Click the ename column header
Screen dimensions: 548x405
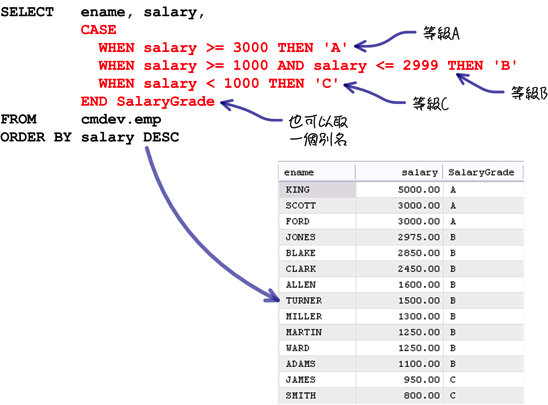[x=317, y=172]
